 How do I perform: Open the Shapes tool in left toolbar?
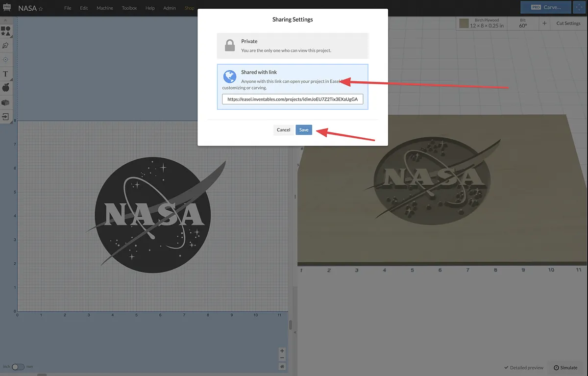click(x=5, y=31)
